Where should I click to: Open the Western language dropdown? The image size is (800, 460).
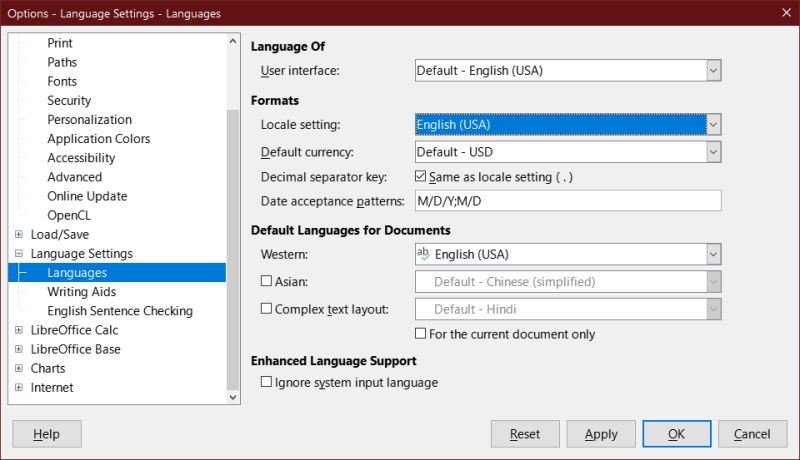click(x=713, y=254)
